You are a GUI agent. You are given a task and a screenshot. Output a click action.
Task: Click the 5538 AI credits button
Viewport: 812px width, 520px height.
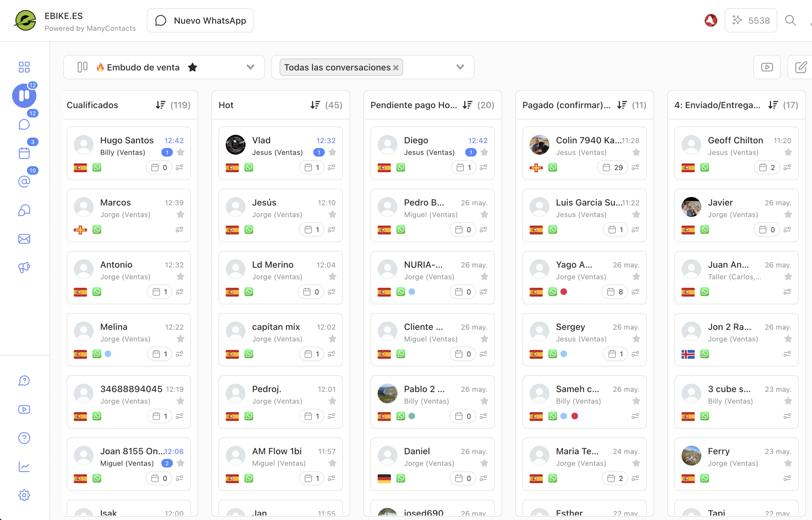[x=751, y=21]
